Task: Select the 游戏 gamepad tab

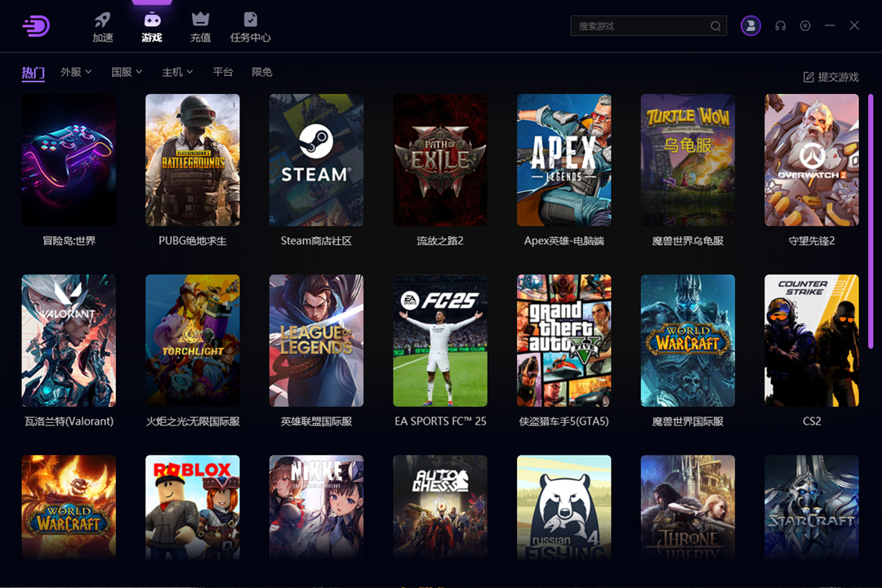Action: pyautogui.click(x=152, y=26)
